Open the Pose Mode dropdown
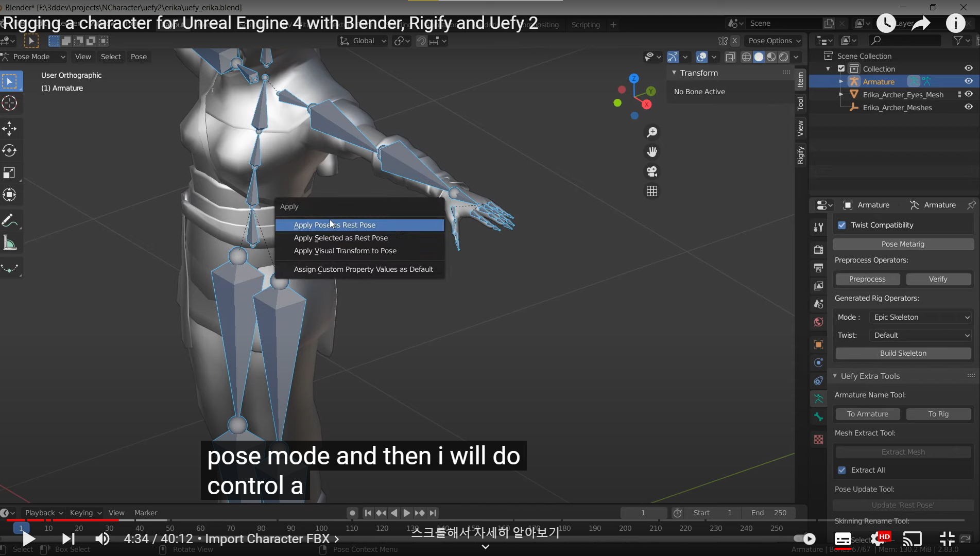The height and width of the screenshot is (556, 980). pyautogui.click(x=34, y=57)
